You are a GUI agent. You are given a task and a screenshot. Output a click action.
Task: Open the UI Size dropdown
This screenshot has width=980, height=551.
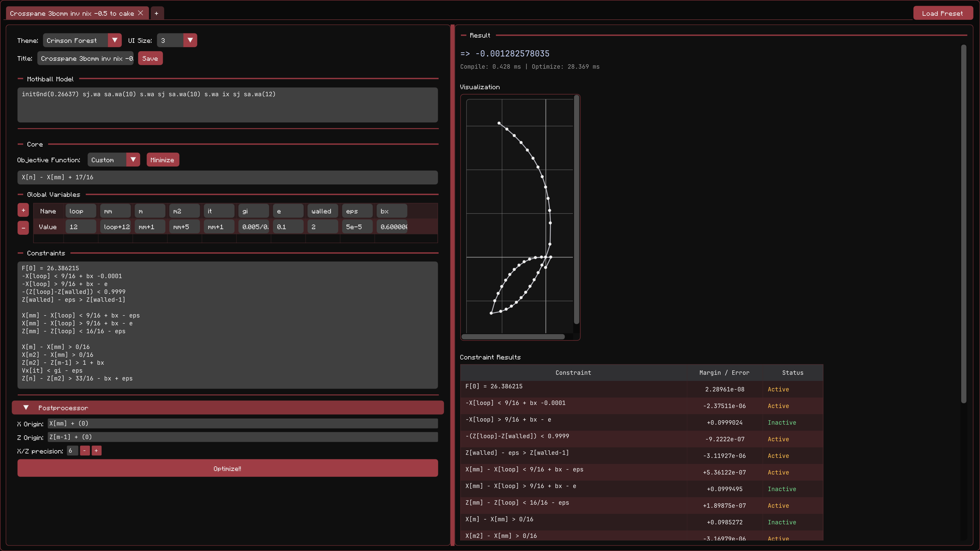coord(177,40)
